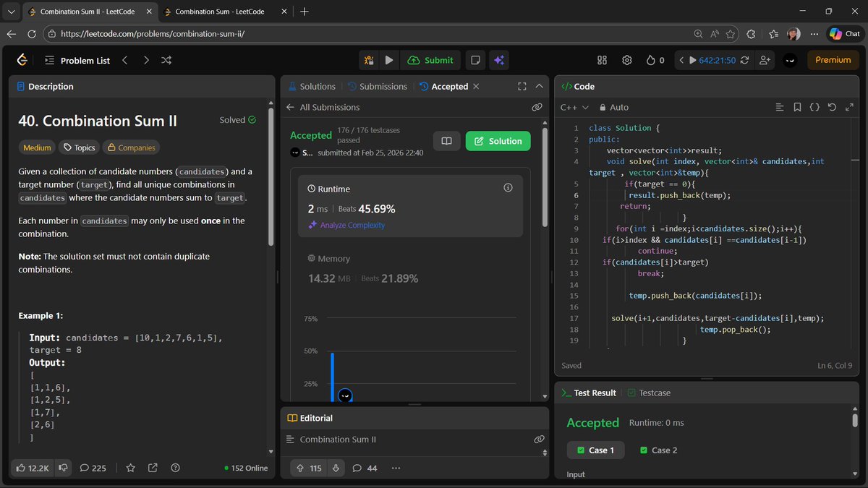Open the user avatar menu
The width and height of the screenshot is (868, 488).
[x=790, y=60]
